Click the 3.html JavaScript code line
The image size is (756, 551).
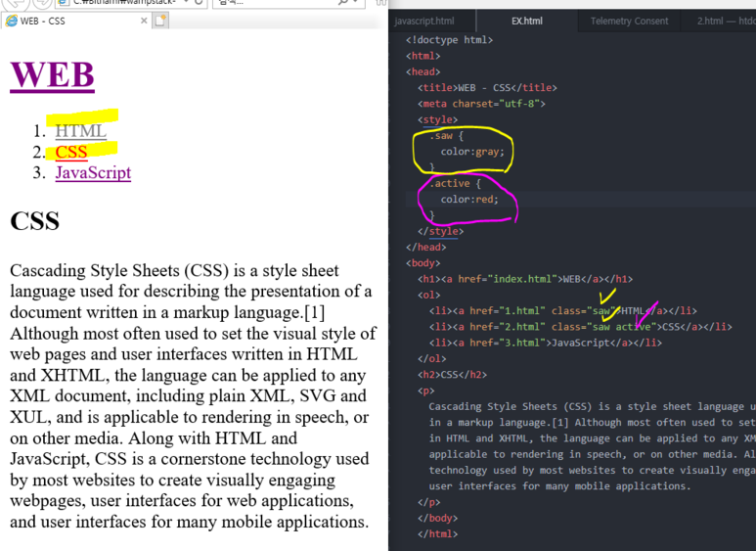[546, 343]
